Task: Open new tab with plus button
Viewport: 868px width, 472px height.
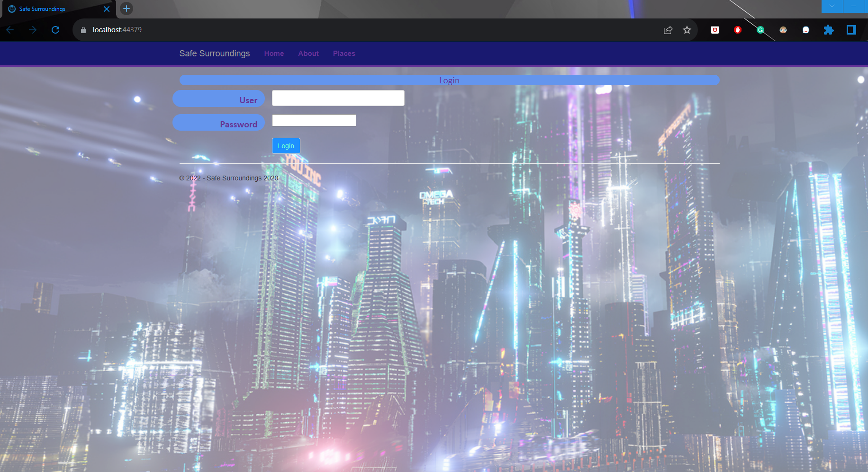Action: click(x=127, y=9)
